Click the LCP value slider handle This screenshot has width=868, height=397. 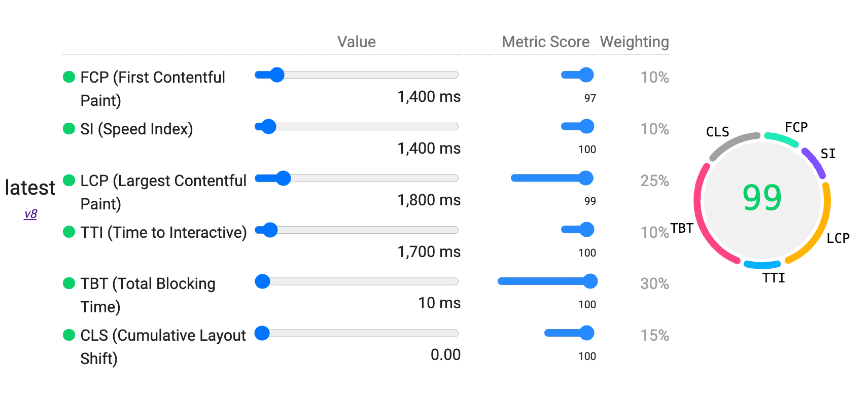pos(283,178)
